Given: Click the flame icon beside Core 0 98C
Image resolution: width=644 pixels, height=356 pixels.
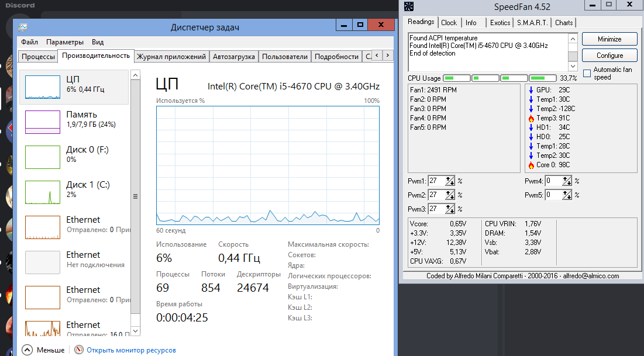Looking at the screenshot, I should [x=531, y=165].
